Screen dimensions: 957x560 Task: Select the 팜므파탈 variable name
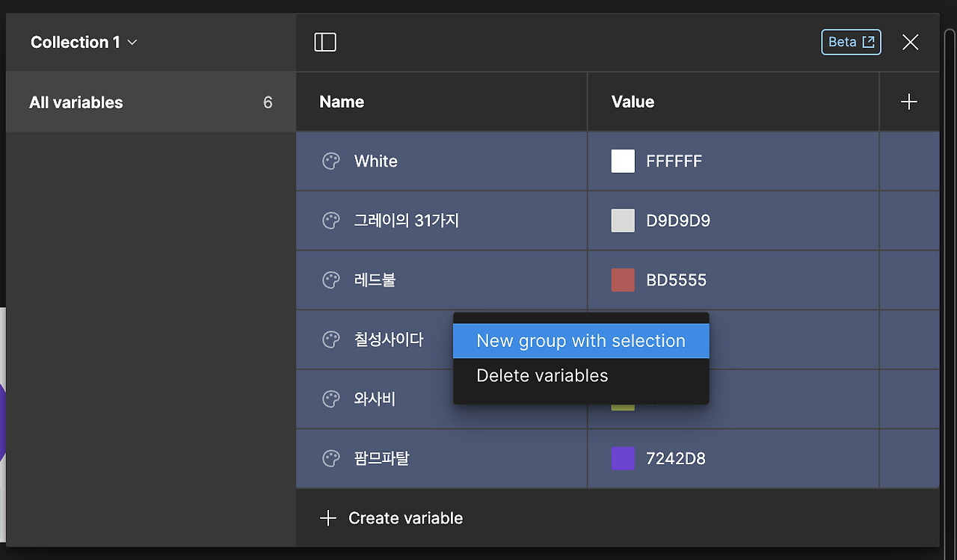(x=382, y=458)
